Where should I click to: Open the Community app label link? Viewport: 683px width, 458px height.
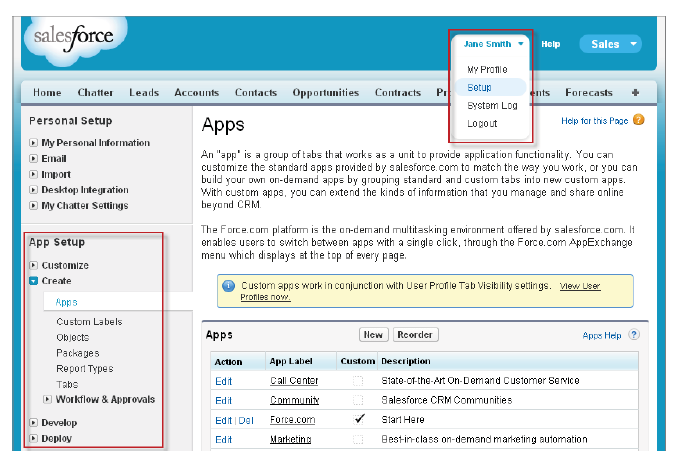[294, 400]
